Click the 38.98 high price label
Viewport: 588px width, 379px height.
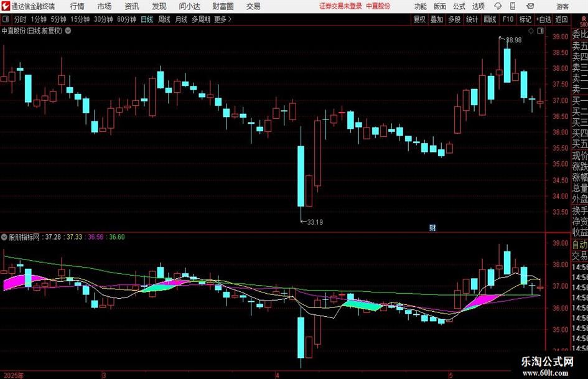point(514,40)
